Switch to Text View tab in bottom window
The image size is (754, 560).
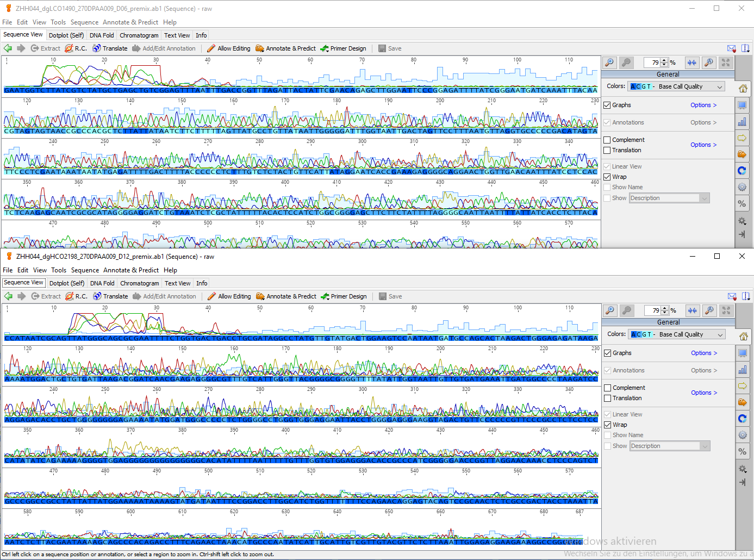tap(178, 283)
